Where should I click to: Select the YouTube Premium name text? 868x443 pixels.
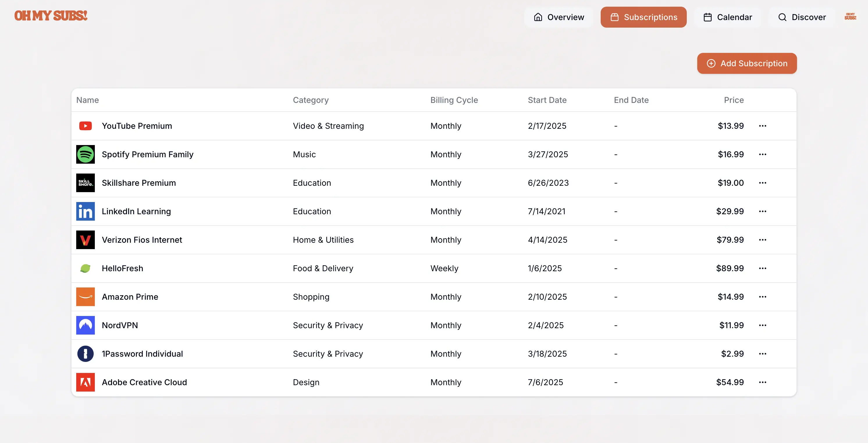click(137, 126)
